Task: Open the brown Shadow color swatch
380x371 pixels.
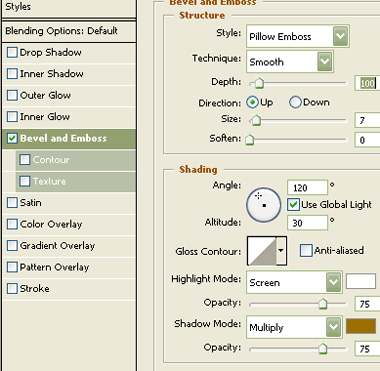Action: point(361,326)
